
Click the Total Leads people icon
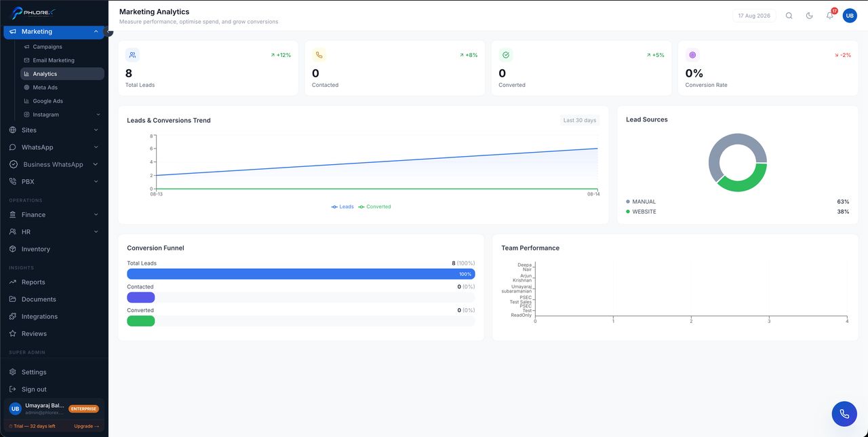tap(132, 55)
